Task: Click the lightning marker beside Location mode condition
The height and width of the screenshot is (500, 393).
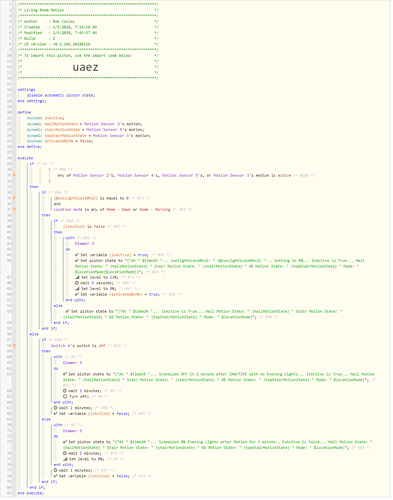Action: pos(14,209)
